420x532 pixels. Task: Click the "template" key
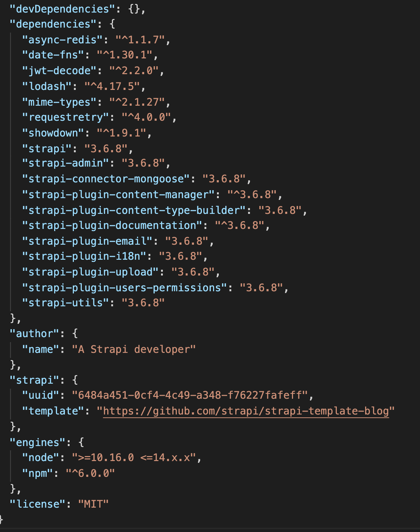[x=53, y=411]
